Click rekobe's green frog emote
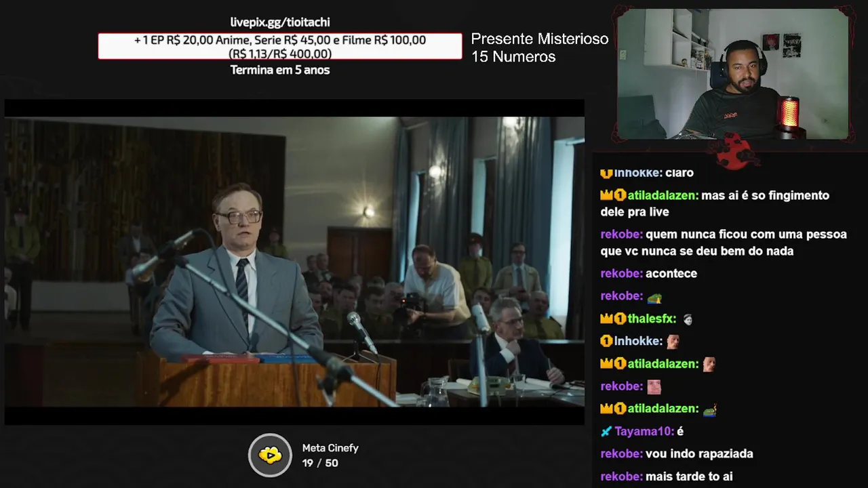868x488 pixels. [654, 297]
